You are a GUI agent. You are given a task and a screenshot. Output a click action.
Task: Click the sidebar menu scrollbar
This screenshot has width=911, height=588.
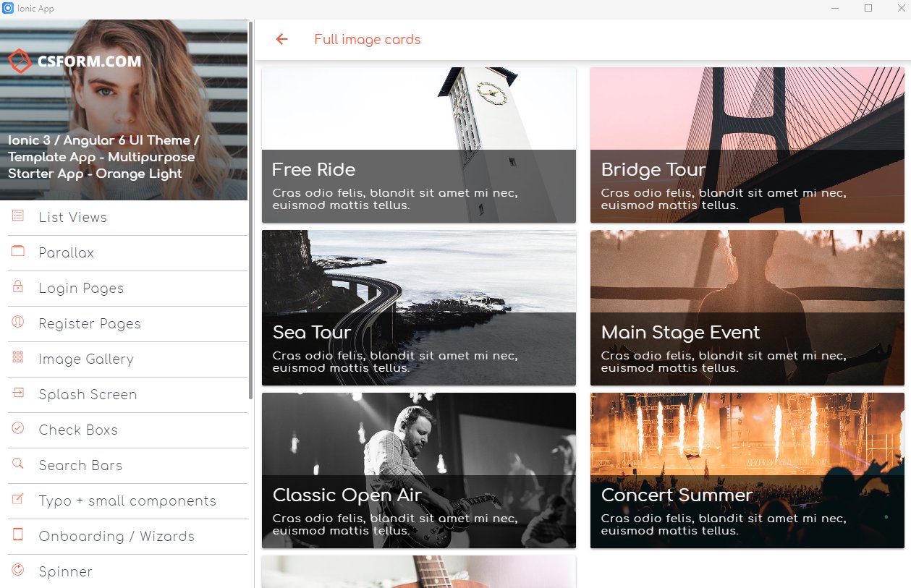251,210
